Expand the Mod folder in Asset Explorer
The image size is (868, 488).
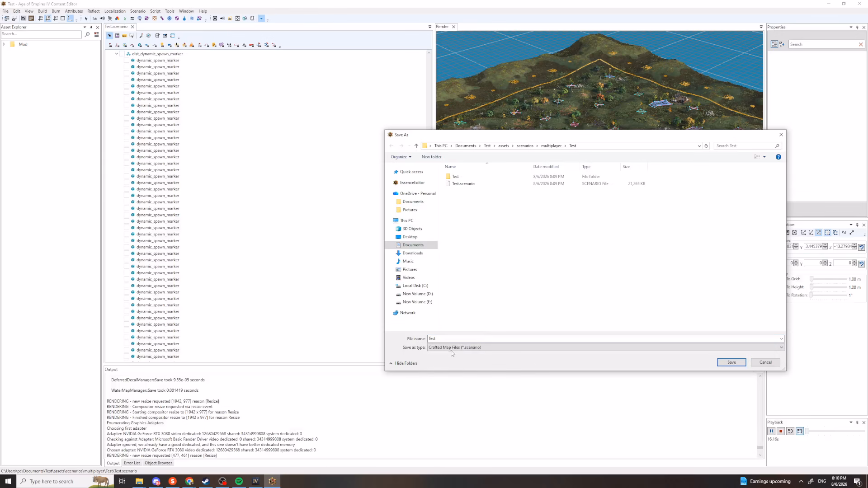[x=4, y=44]
